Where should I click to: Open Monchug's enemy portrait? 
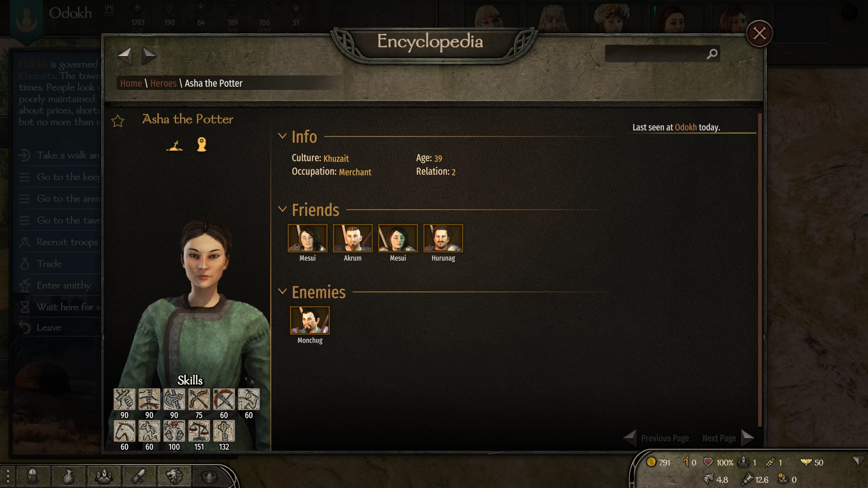[x=310, y=320]
